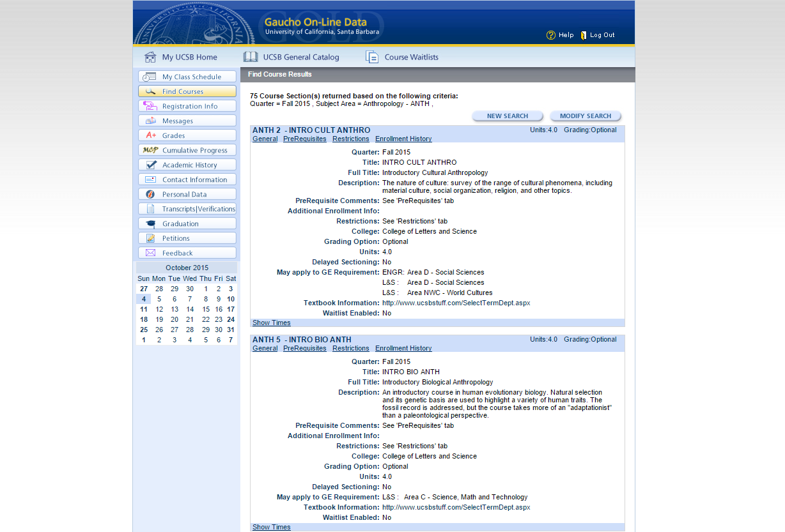Click the Log Out door icon

coord(584,35)
